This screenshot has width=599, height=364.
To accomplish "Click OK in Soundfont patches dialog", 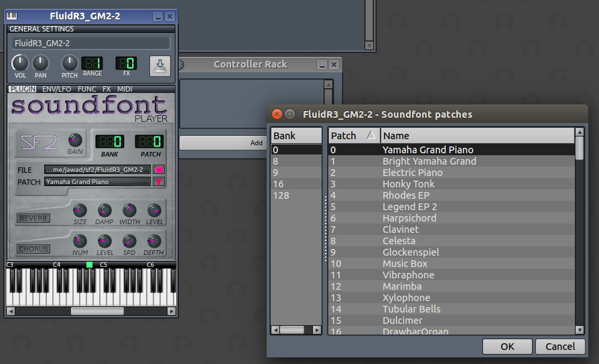I will coord(507,347).
